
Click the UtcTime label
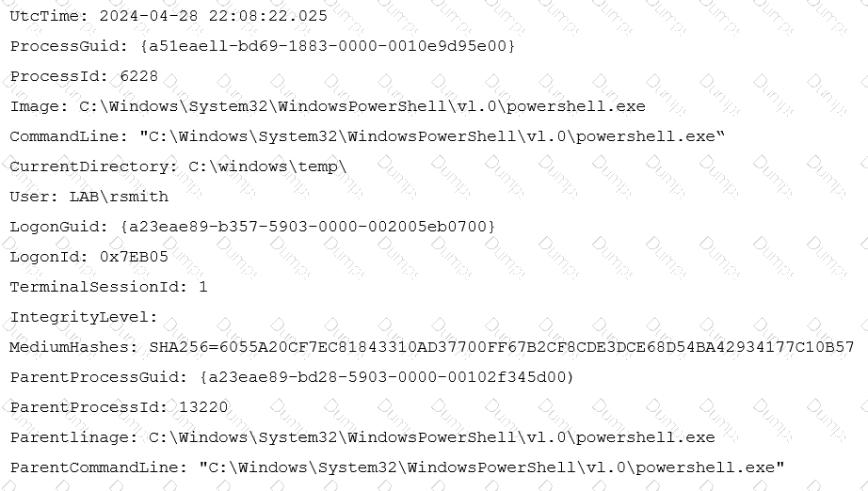click(49, 16)
